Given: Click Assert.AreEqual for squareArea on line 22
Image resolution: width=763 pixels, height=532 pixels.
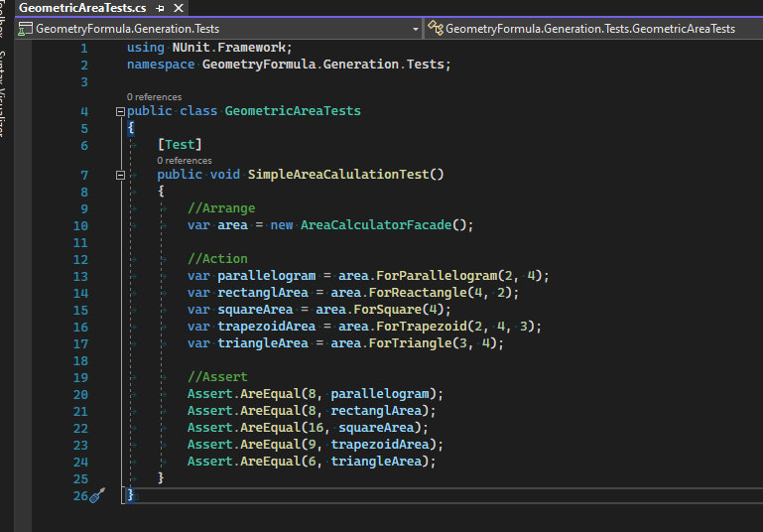Looking at the screenshot, I should tap(308, 428).
